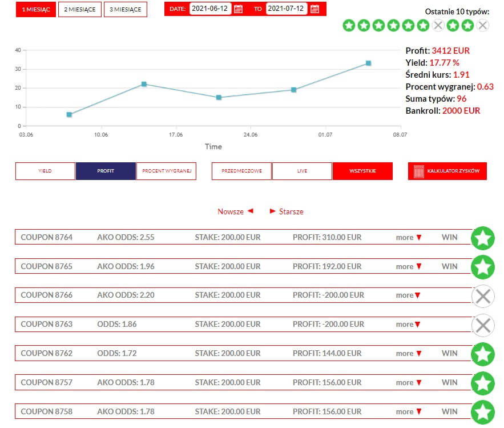Image resolution: width=504 pixels, height=428 pixels.
Task: Filter tips by Live only
Action: (302, 171)
